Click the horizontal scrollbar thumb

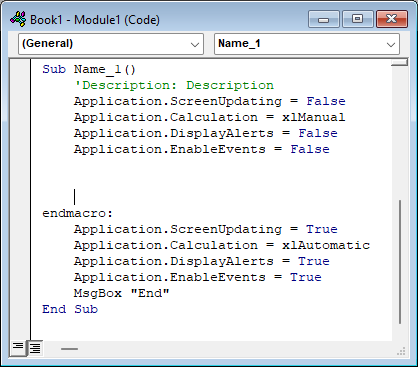pos(69,349)
